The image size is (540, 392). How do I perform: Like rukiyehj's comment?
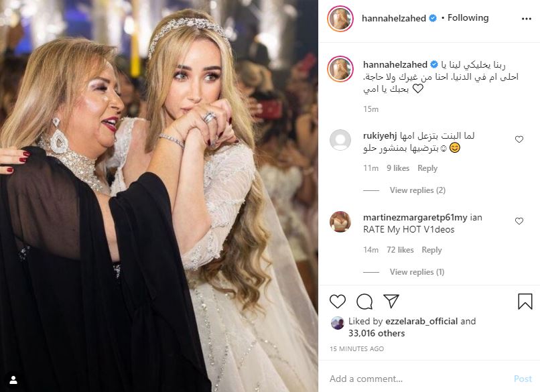click(x=519, y=139)
